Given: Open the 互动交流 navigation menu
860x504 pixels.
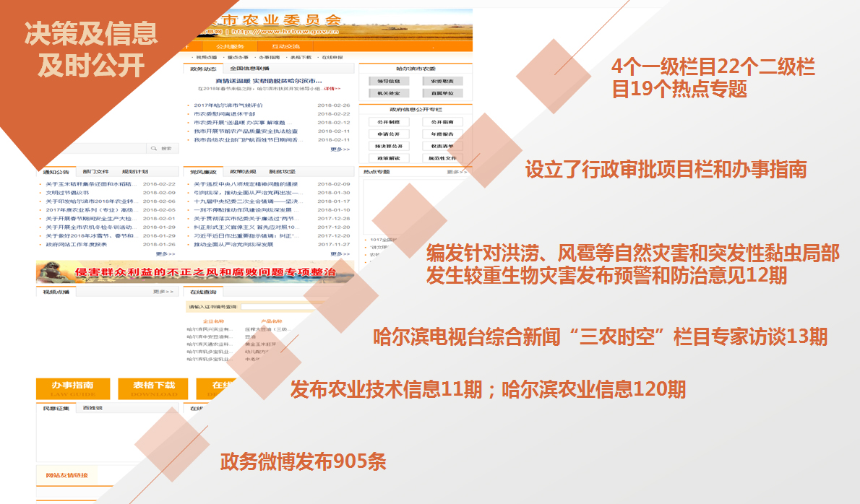Looking at the screenshot, I should (x=285, y=46).
